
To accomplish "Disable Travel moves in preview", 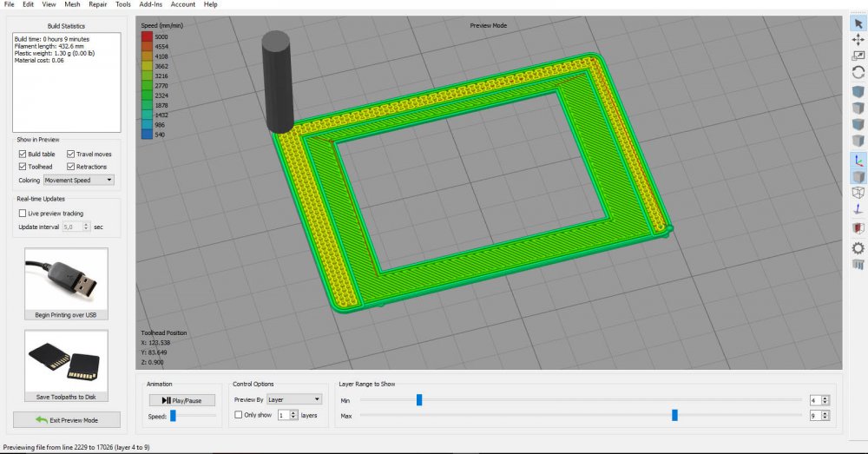I will (x=70, y=155).
